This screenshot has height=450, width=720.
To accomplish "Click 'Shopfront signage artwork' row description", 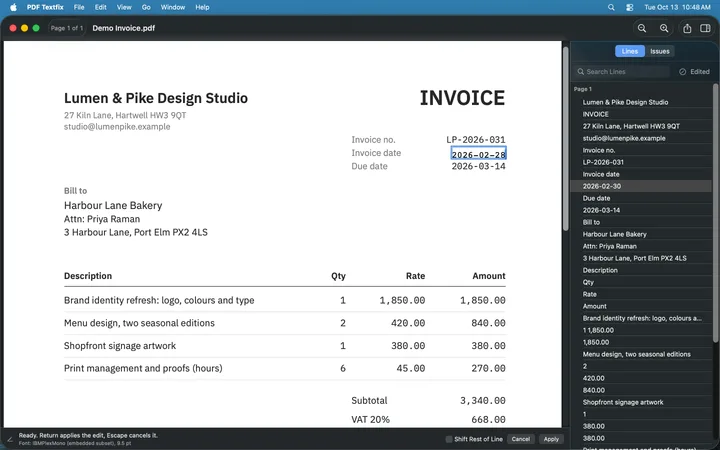I will (x=120, y=346).
